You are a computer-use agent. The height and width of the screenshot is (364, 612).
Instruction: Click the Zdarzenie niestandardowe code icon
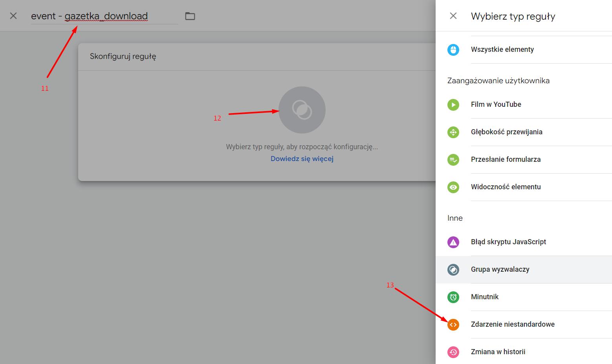point(453,324)
